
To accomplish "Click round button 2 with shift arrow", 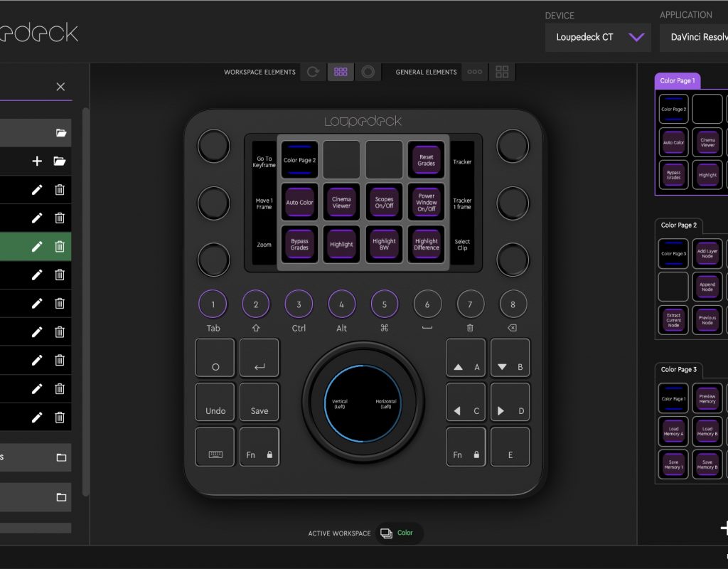I will [256, 304].
